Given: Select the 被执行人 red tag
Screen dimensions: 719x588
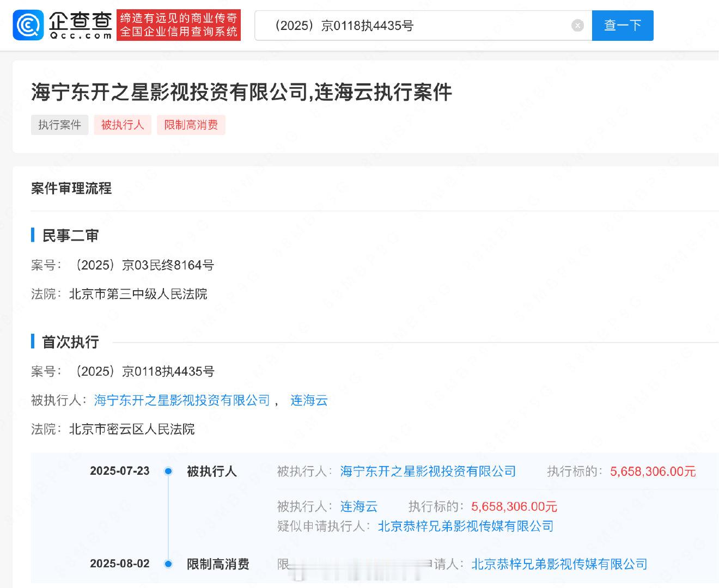Looking at the screenshot, I should coord(123,125).
